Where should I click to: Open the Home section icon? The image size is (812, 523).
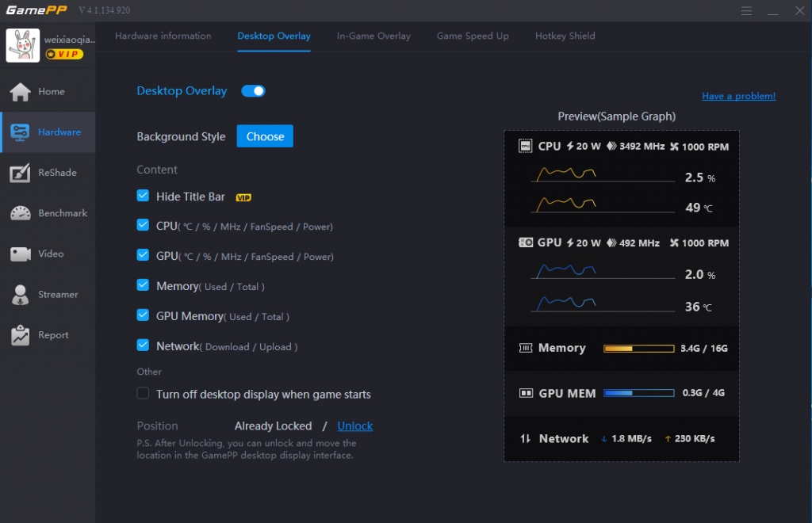point(20,92)
